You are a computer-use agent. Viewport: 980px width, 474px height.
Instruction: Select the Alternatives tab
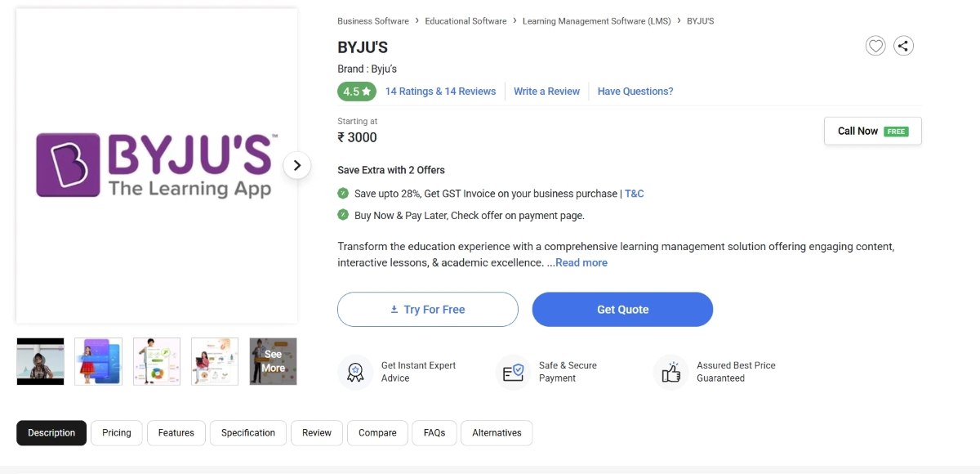[x=497, y=433]
